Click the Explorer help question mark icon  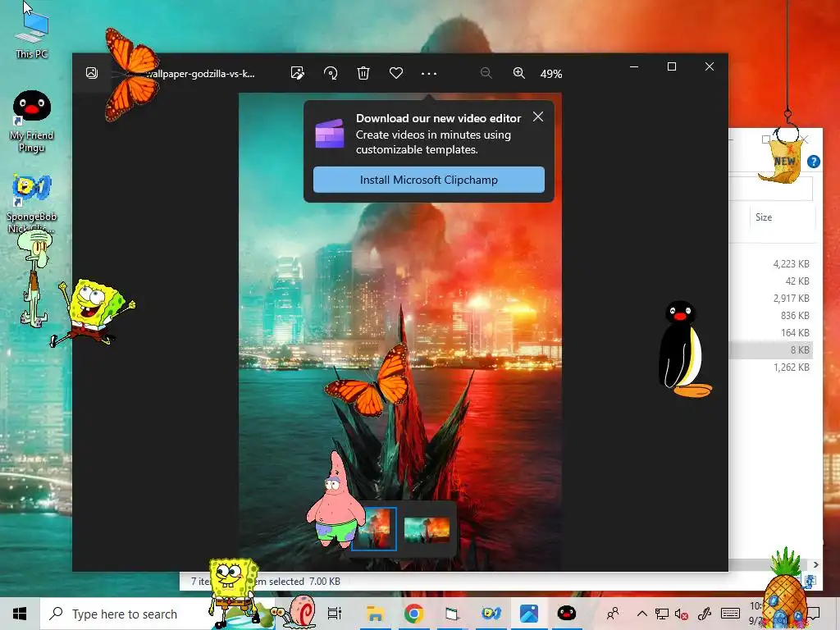(813, 162)
